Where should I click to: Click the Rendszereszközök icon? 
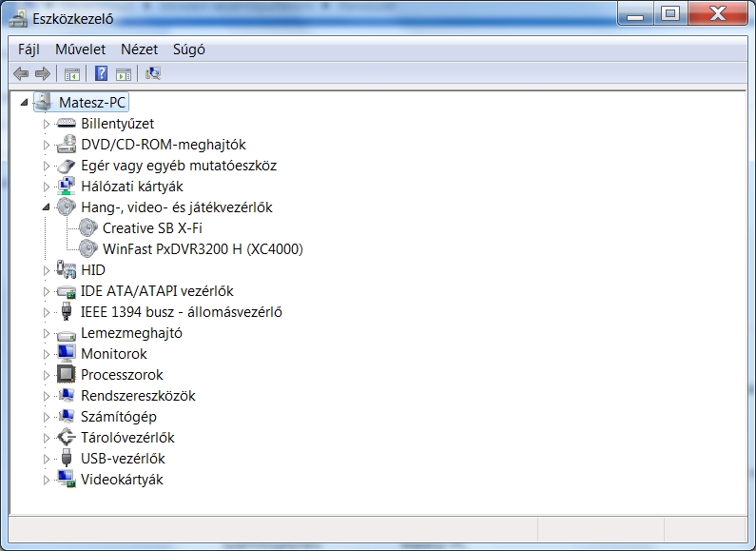[67, 395]
